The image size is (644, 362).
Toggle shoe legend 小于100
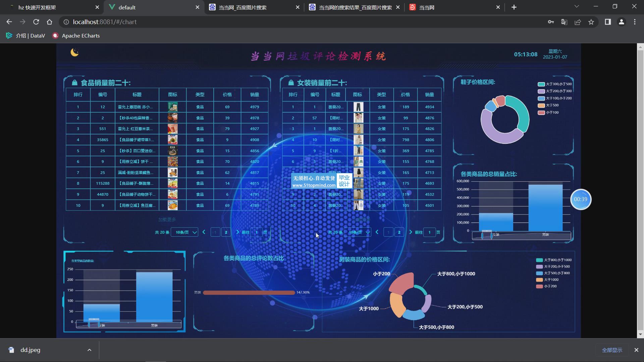click(548, 113)
